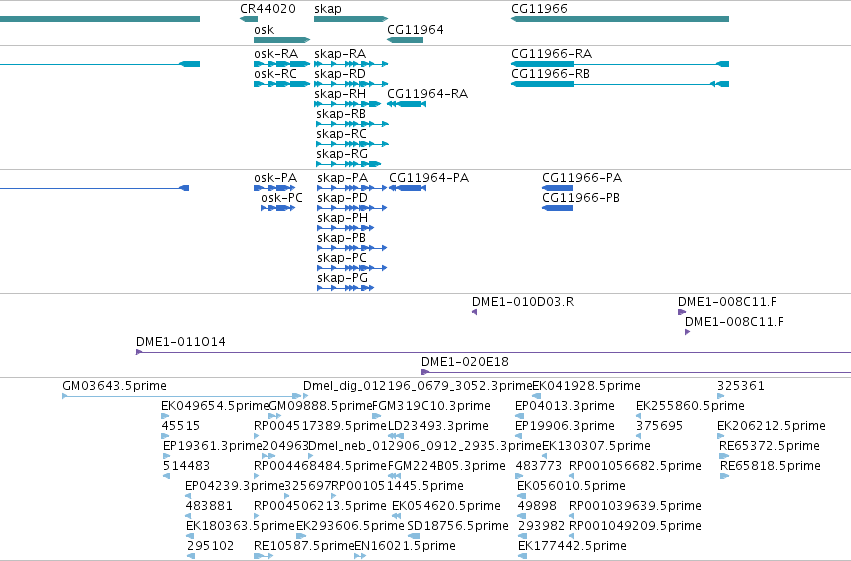Select protein skap-PD
Screen dimensions: 851x561
352,208
